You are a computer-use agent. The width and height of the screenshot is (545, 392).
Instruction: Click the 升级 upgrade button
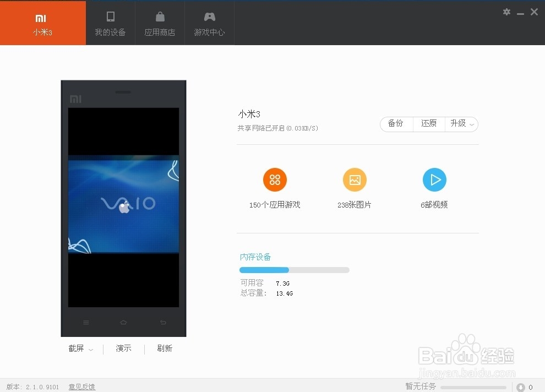click(x=458, y=124)
